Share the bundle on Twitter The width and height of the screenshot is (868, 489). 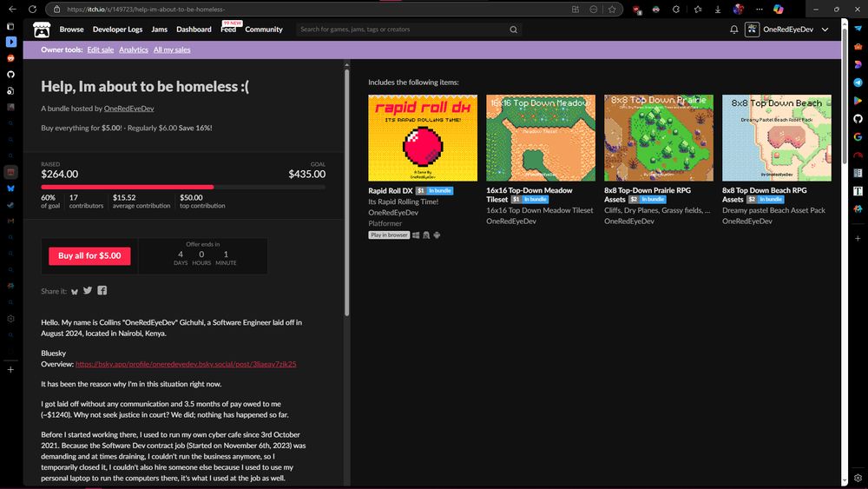(x=88, y=291)
